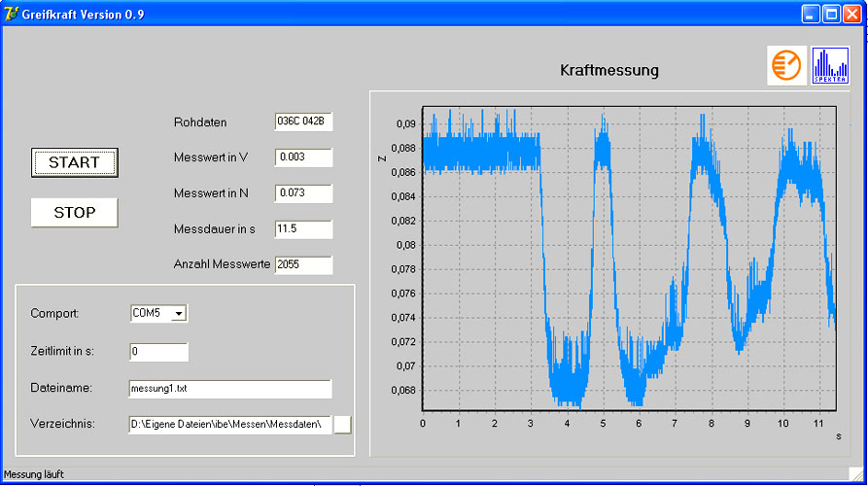The width and height of the screenshot is (868, 486).
Task: Click the Messdauer in s field
Action: [303, 228]
